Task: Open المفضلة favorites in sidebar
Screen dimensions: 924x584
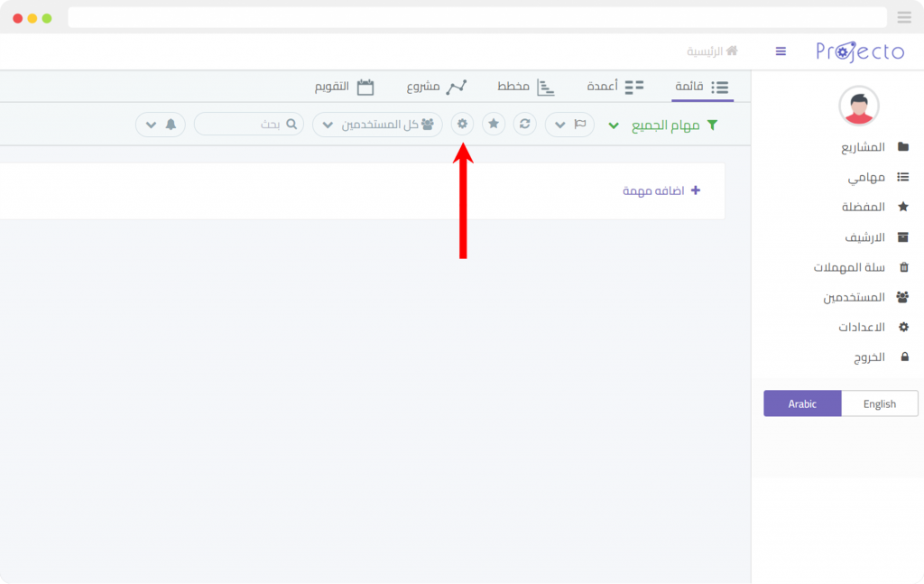Action: click(x=875, y=207)
